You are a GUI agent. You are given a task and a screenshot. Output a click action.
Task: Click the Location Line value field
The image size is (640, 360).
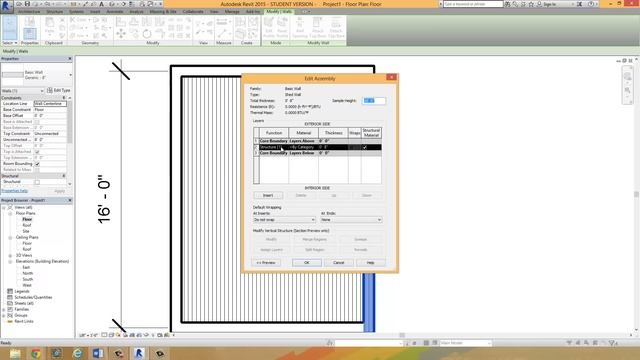50,104
